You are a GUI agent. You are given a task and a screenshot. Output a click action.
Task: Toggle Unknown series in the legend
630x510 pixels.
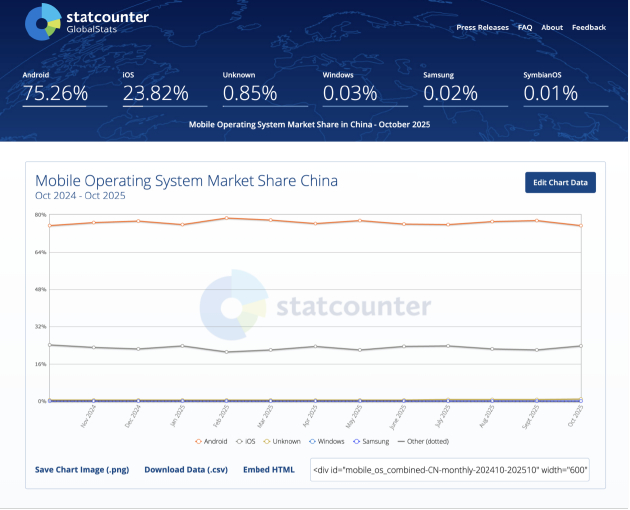pos(282,441)
